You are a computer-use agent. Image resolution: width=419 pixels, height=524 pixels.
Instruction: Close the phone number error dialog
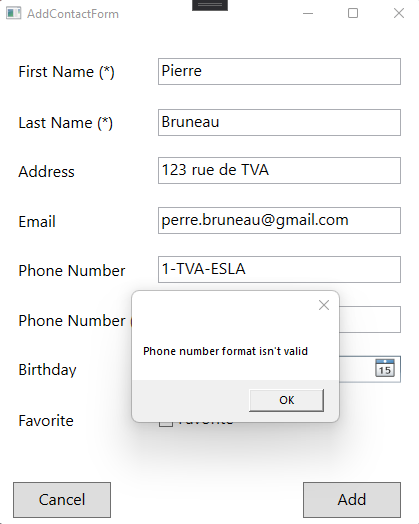pyautogui.click(x=324, y=305)
